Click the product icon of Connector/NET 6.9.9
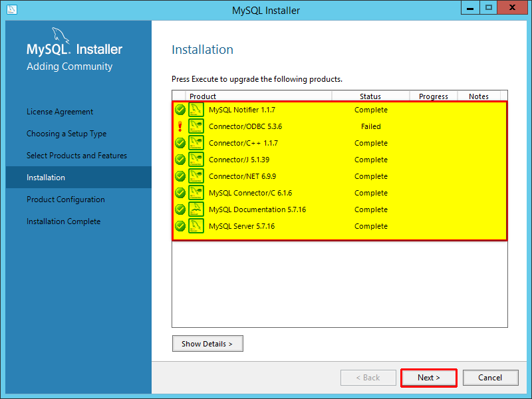The image size is (532, 399). 196,176
